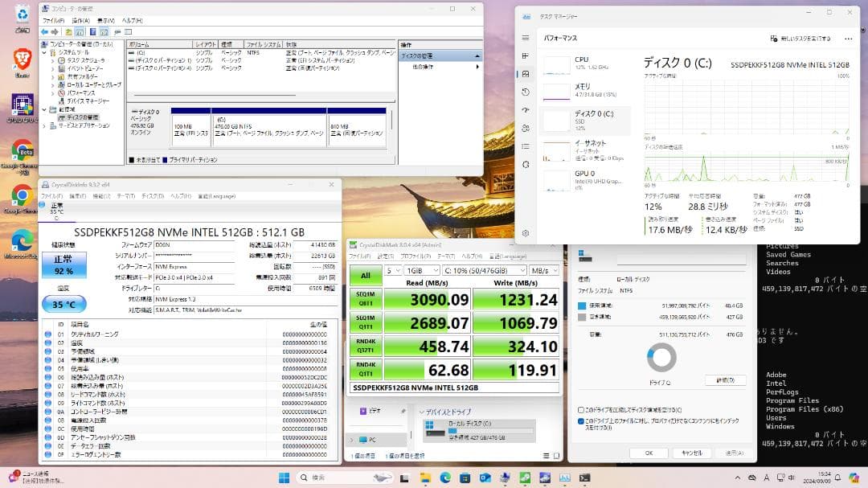This screenshot has width=868, height=488.
Task: Open Profile menu in CrystalDiskMark
Action: pyautogui.click(x=416, y=256)
